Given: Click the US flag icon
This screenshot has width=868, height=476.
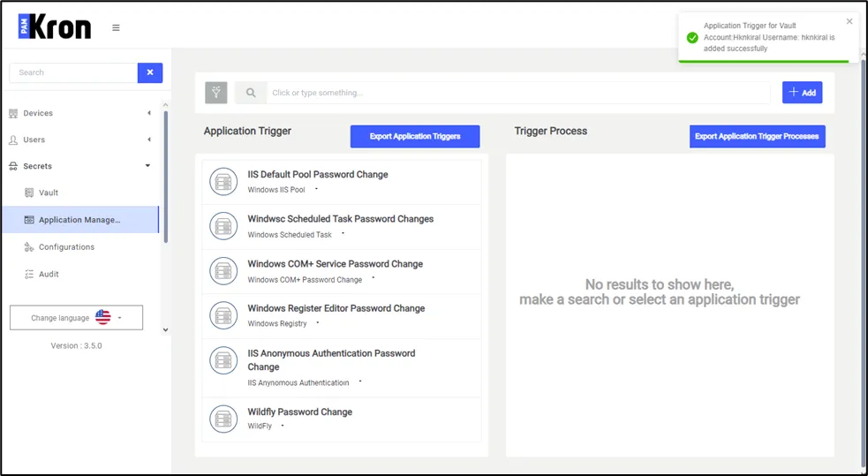Looking at the screenshot, I should [103, 317].
